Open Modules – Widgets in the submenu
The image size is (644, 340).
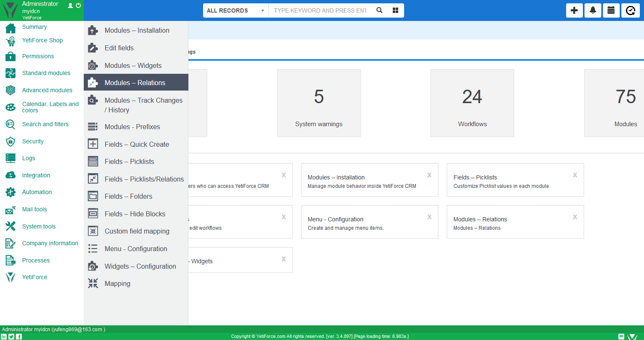click(136, 65)
